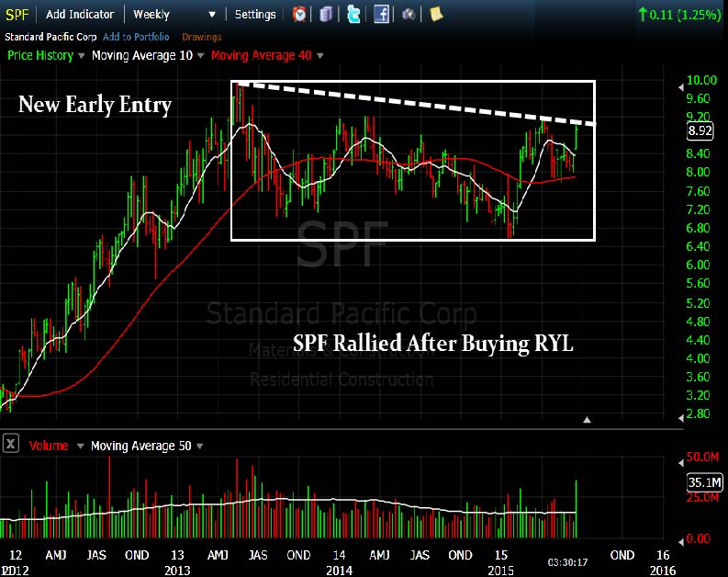Click Add Indicator in toolbar
728x577 pixels.
[x=80, y=15]
